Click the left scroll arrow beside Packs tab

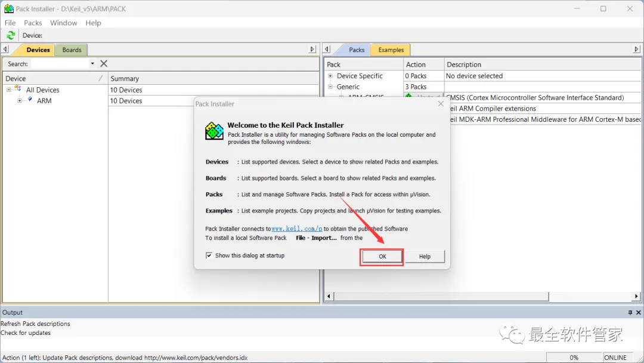point(327,50)
